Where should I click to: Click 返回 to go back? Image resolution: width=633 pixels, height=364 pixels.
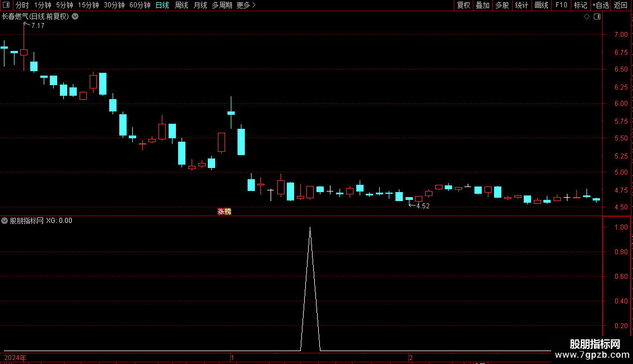pos(621,5)
